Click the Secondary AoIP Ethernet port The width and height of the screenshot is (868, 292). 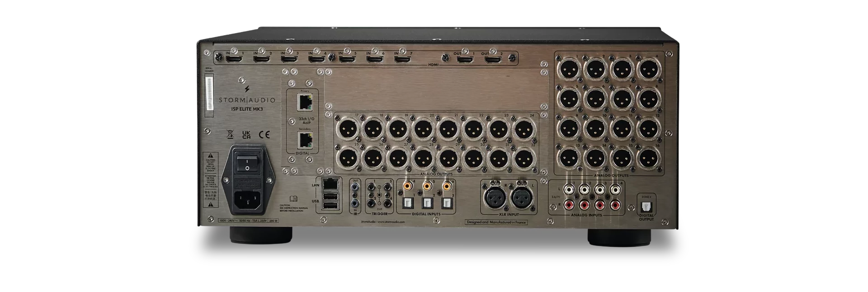[305, 141]
